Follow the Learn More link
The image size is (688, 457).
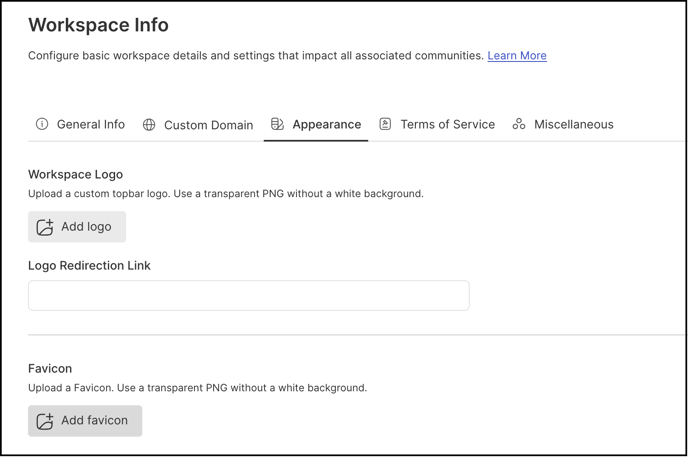(517, 56)
